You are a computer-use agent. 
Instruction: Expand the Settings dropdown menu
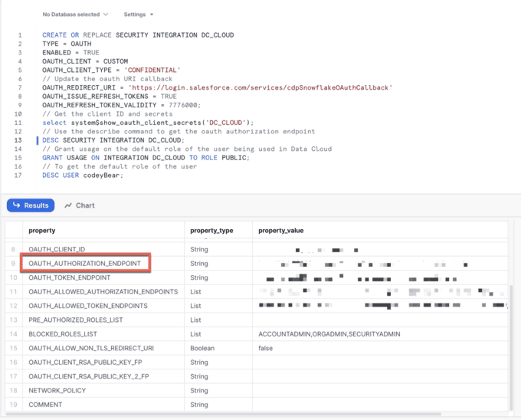click(139, 15)
